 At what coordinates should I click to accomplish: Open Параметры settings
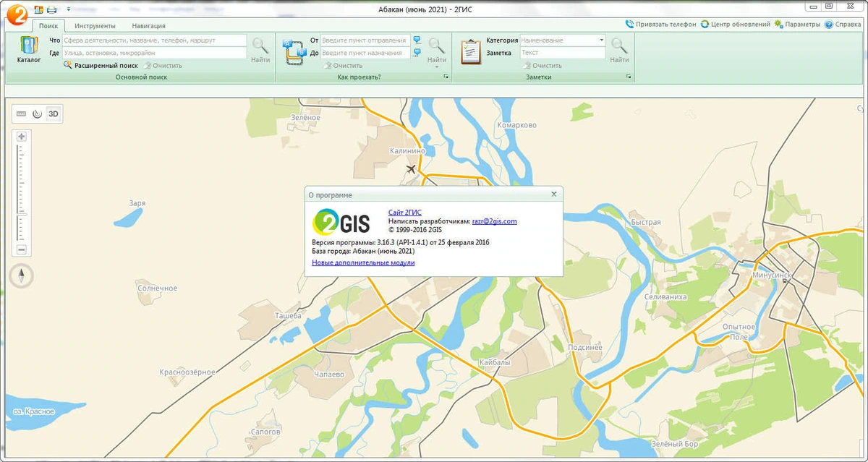pos(797,24)
